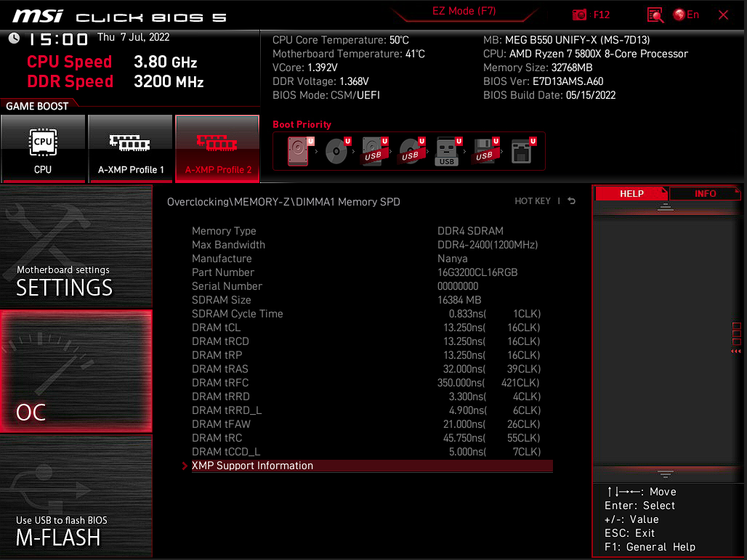Open the OC overclocking section
747x560 pixels.
pyautogui.click(x=76, y=371)
